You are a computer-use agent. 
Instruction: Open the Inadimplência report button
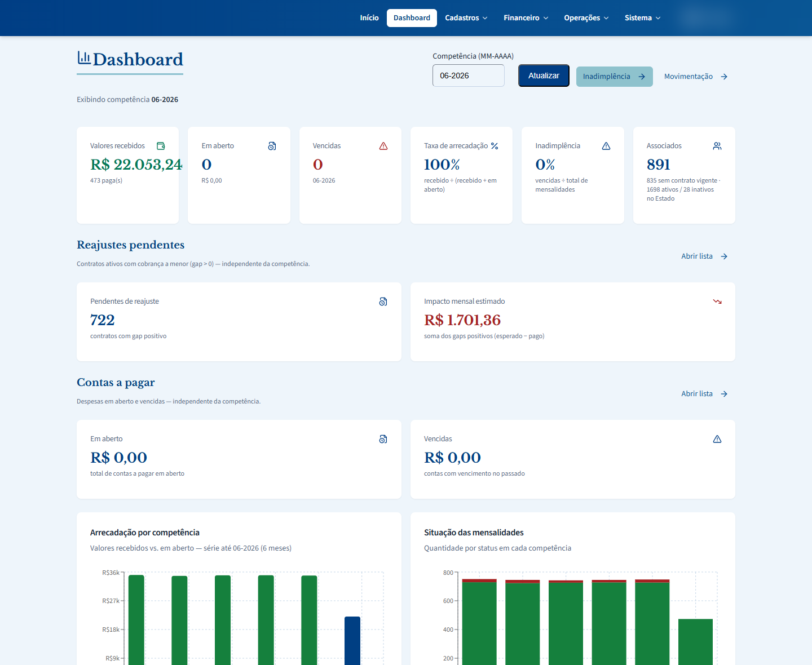click(614, 77)
